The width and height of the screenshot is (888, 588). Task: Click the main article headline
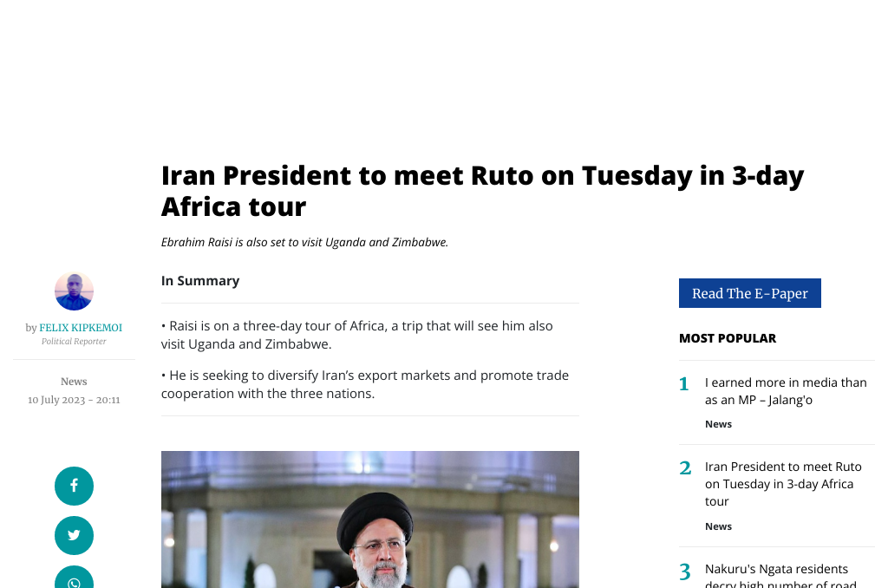tap(482, 191)
